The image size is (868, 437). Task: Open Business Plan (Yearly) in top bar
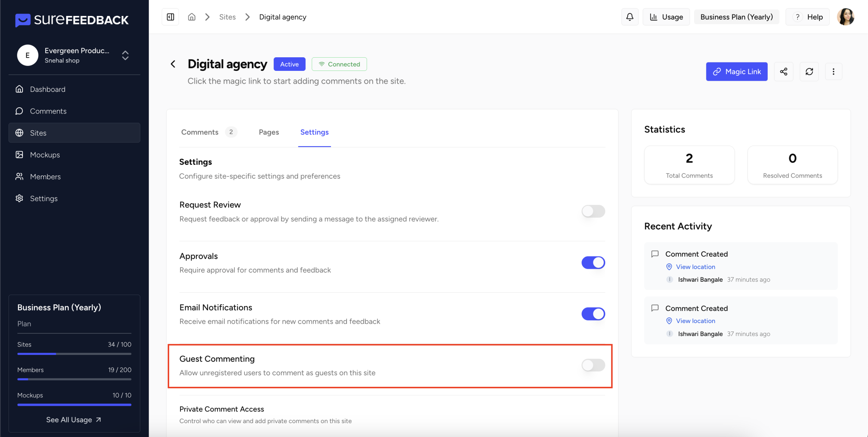pos(736,17)
